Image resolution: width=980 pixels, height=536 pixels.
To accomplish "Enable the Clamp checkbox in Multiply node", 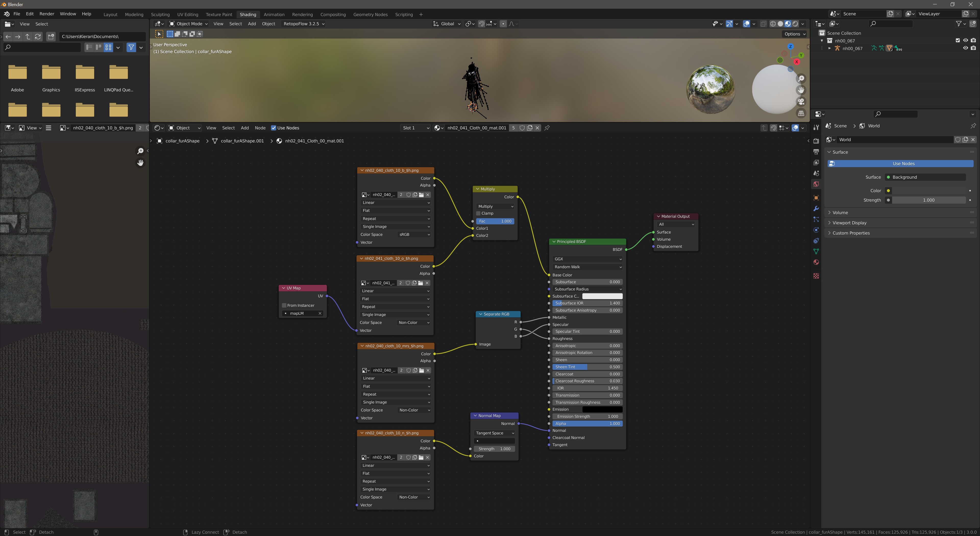I will click(479, 213).
